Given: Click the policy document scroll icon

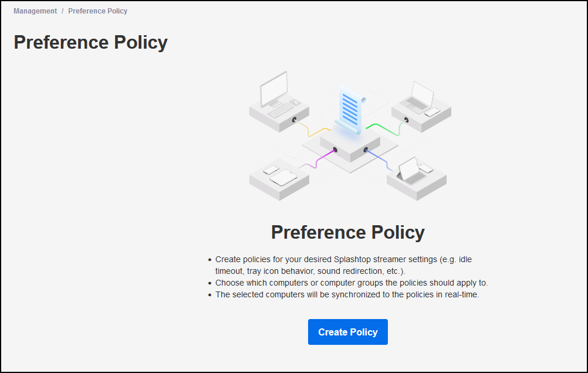Looking at the screenshot, I should [350, 110].
